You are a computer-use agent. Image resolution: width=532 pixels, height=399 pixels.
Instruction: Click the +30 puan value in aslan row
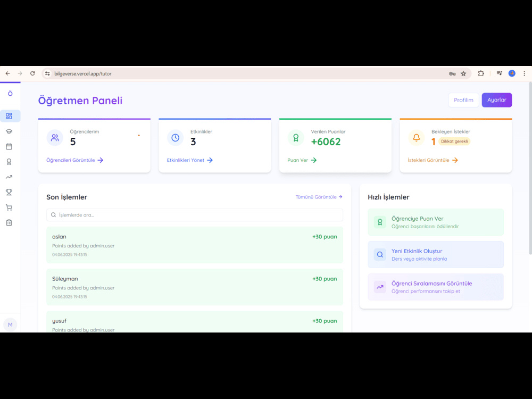325,237
